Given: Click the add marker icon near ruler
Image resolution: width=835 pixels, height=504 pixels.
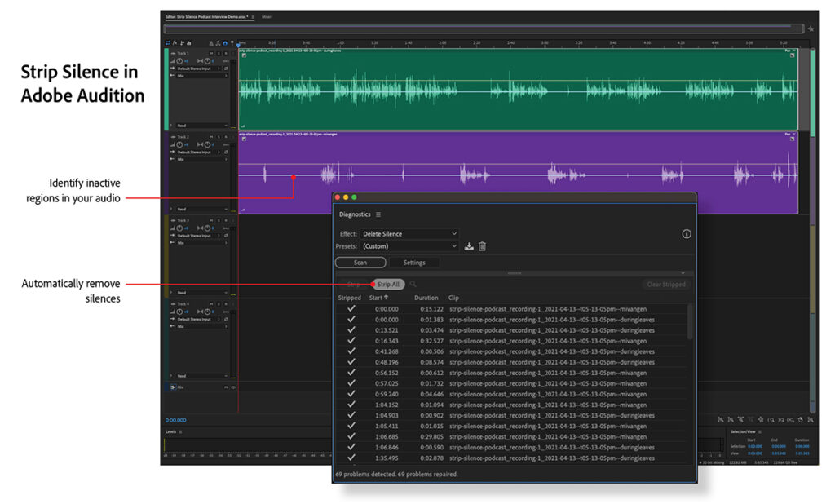Looking at the screenshot, I should [x=232, y=43].
